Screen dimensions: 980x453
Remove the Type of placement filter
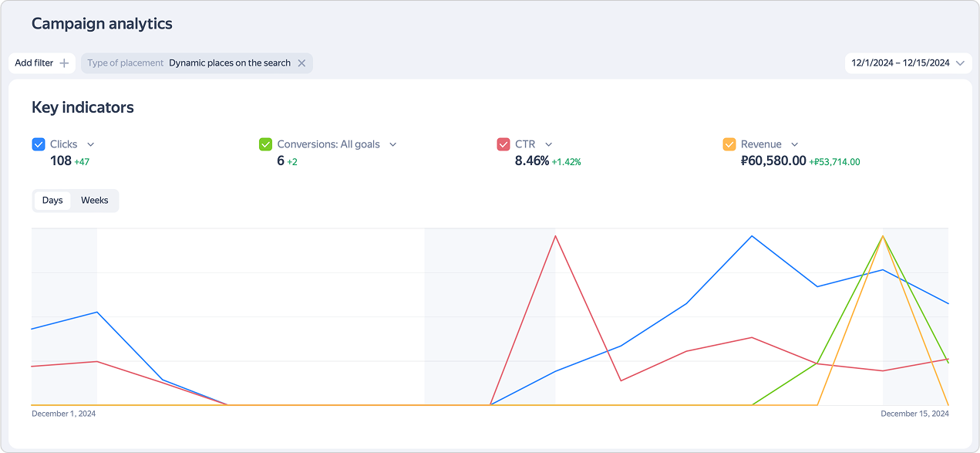301,63
